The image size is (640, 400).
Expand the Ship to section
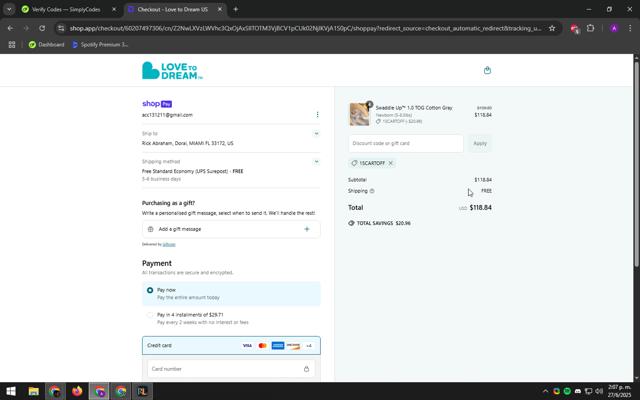click(316, 133)
